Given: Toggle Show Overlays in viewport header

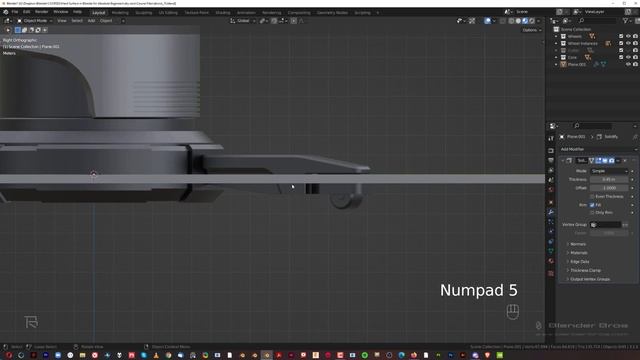Looking at the screenshot, I should [487, 21].
